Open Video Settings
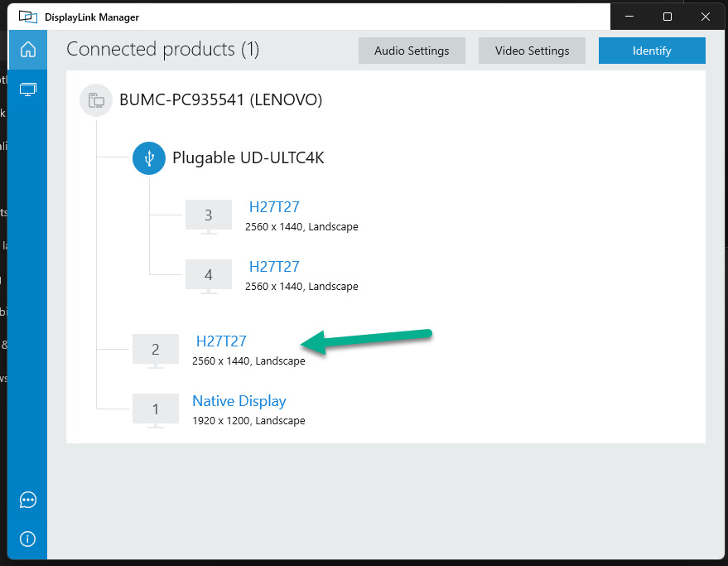Screen dimensions: 728x566 click(532, 51)
